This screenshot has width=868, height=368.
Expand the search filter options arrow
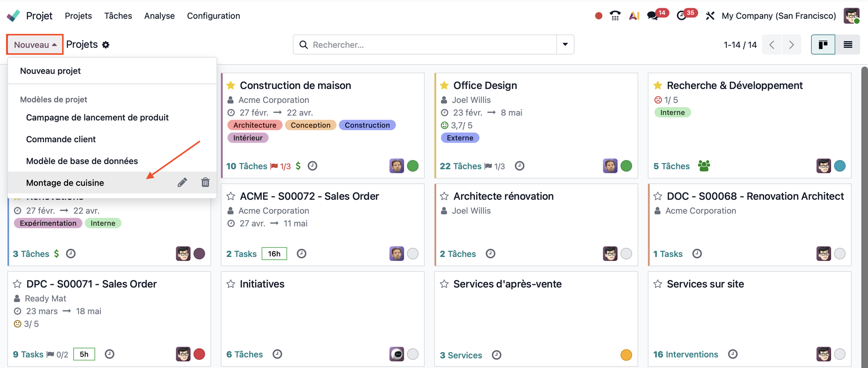pyautogui.click(x=565, y=45)
